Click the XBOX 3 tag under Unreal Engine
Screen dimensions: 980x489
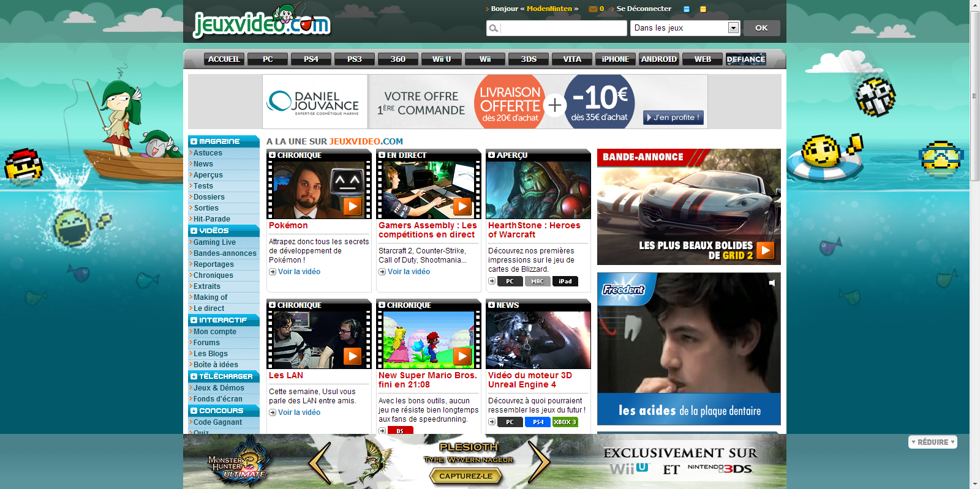coord(565,422)
